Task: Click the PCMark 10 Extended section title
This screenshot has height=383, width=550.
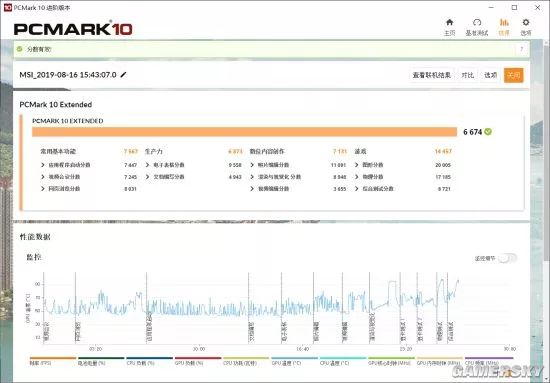Action: point(56,105)
